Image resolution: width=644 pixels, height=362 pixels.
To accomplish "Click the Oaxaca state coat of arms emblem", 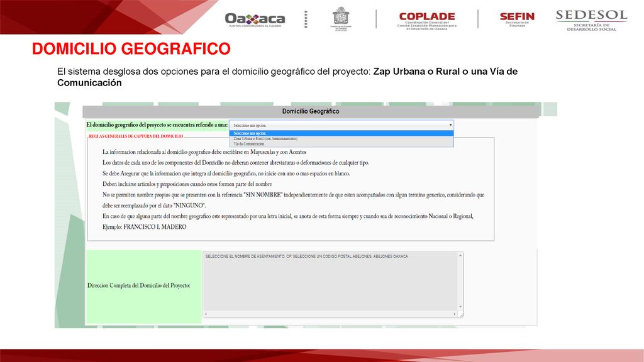I will click(x=341, y=18).
